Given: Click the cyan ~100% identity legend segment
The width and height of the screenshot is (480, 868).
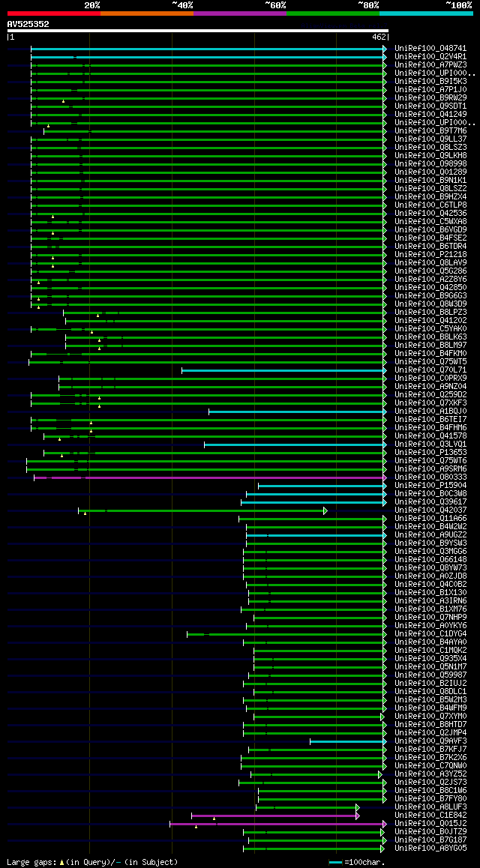Looking at the screenshot, I should 426,13.
